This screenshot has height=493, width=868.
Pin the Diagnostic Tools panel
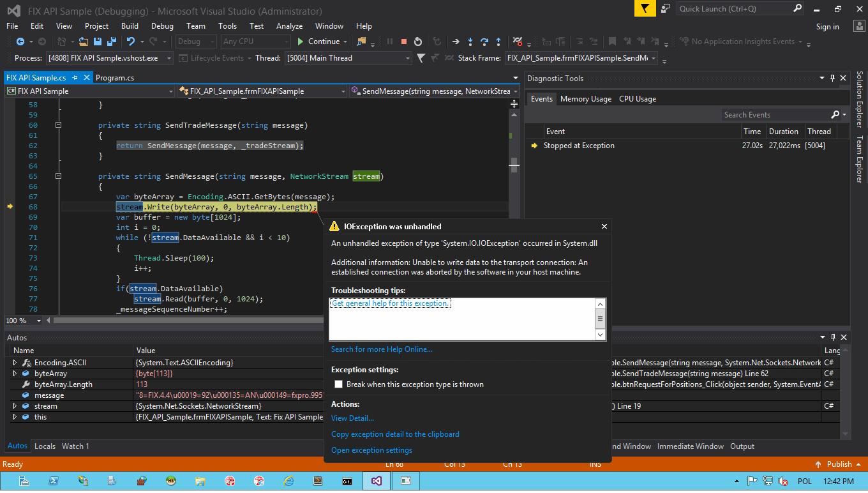pos(832,78)
